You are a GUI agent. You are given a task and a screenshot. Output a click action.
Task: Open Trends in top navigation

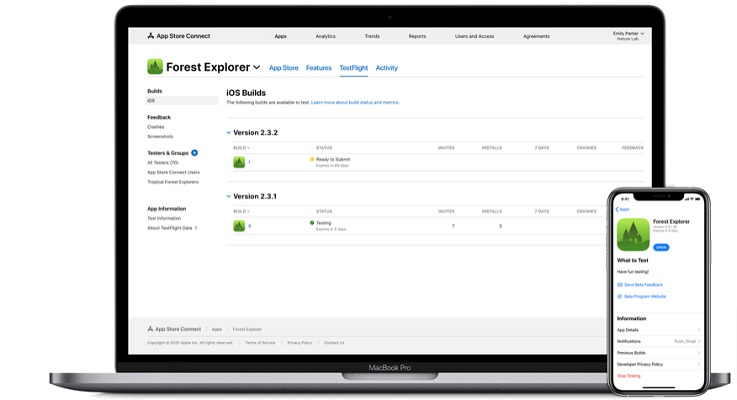click(372, 36)
